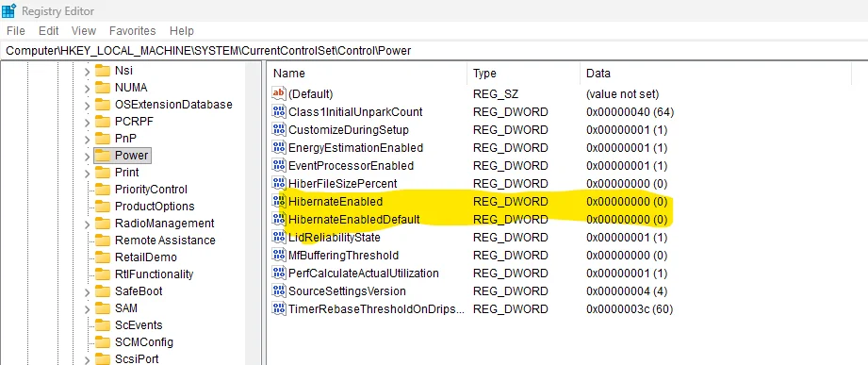Screen dimensions: 868x365
Task: Select the RetailDemo key
Action: [145, 257]
